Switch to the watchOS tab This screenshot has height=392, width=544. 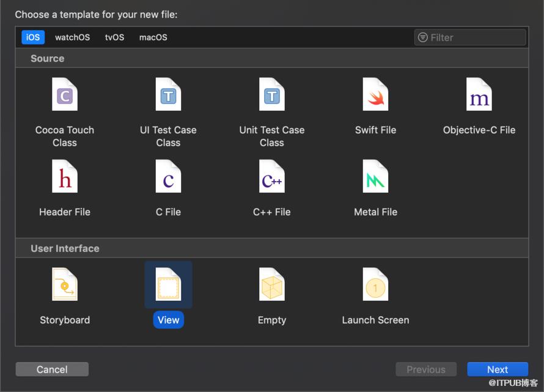click(x=72, y=37)
